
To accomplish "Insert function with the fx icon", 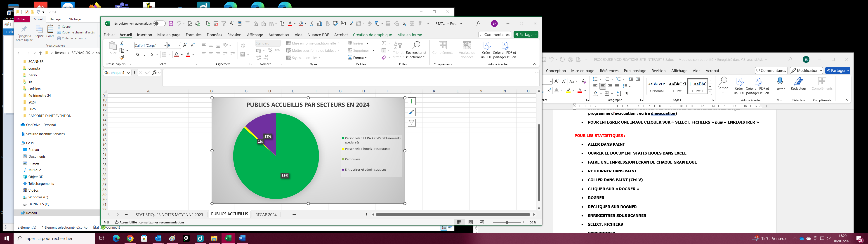I will (x=154, y=73).
